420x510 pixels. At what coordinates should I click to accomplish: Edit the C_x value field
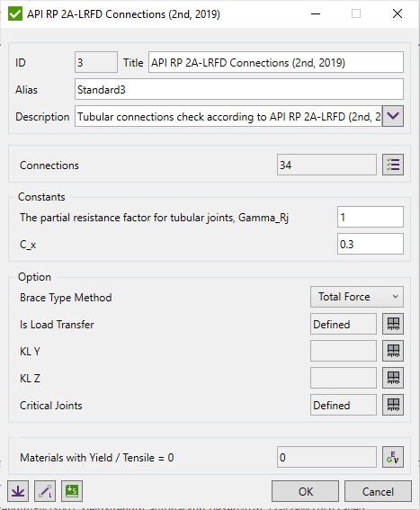click(371, 244)
